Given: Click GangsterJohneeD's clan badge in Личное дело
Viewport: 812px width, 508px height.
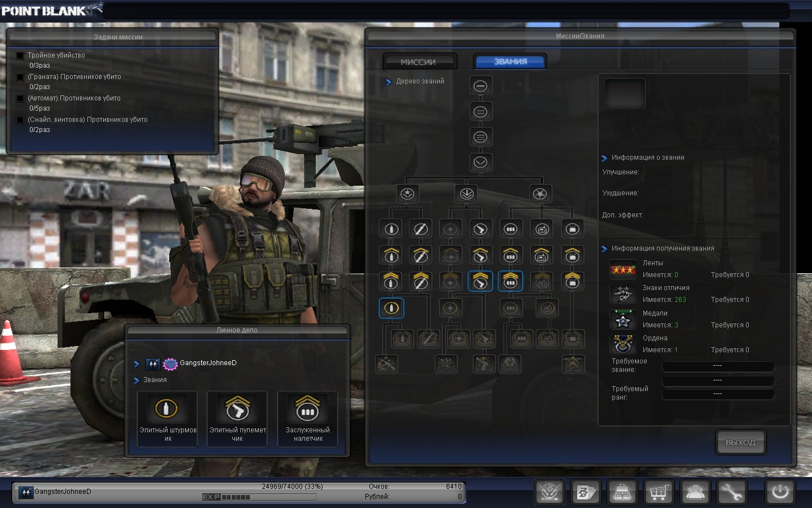Looking at the screenshot, I should point(170,364).
